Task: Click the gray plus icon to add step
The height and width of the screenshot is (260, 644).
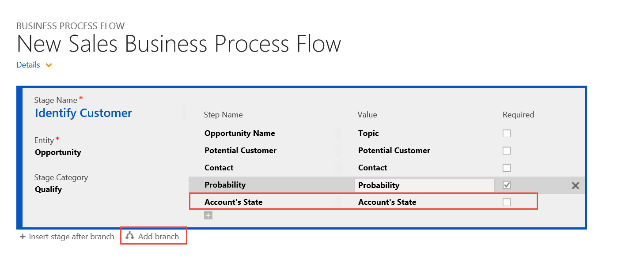Action: [208, 215]
